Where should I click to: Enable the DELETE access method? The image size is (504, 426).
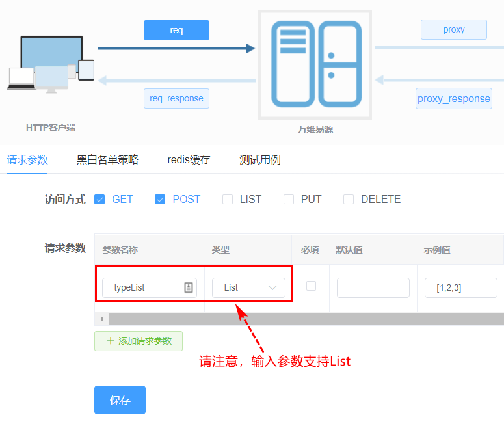(349, 200)
